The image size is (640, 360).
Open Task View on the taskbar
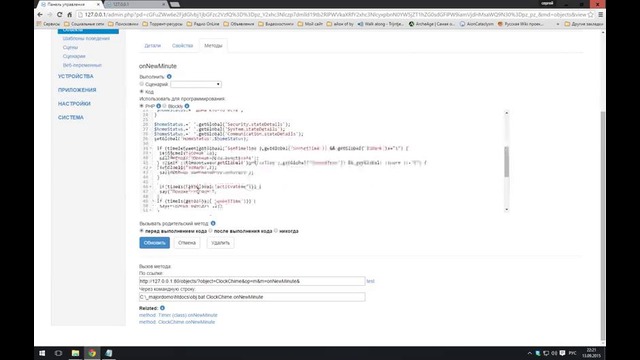[58, 353]
